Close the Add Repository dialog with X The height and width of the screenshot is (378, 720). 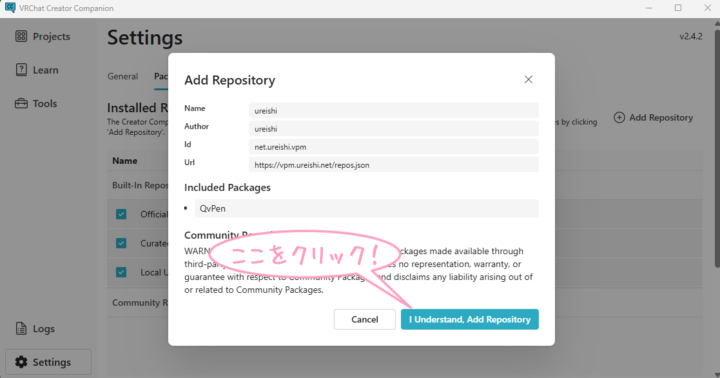click(529, 79)
